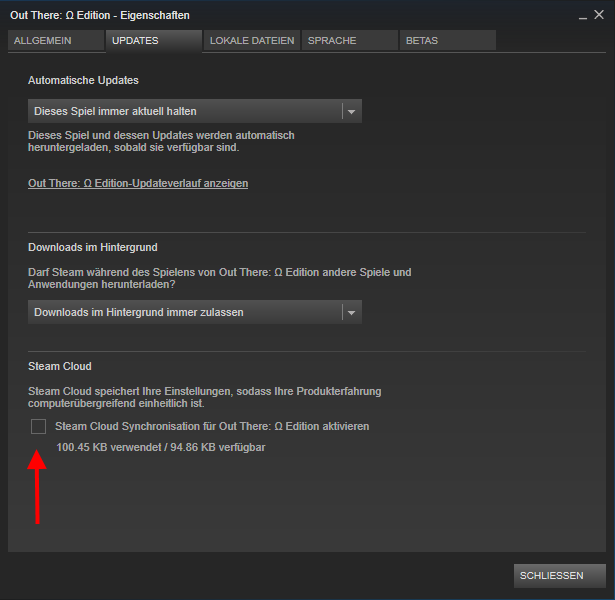Click the 'Out There: Ω Edition - Eigenschaften' title bar
This screenshot has width=615, height=600.
click(x=100, y=15)
